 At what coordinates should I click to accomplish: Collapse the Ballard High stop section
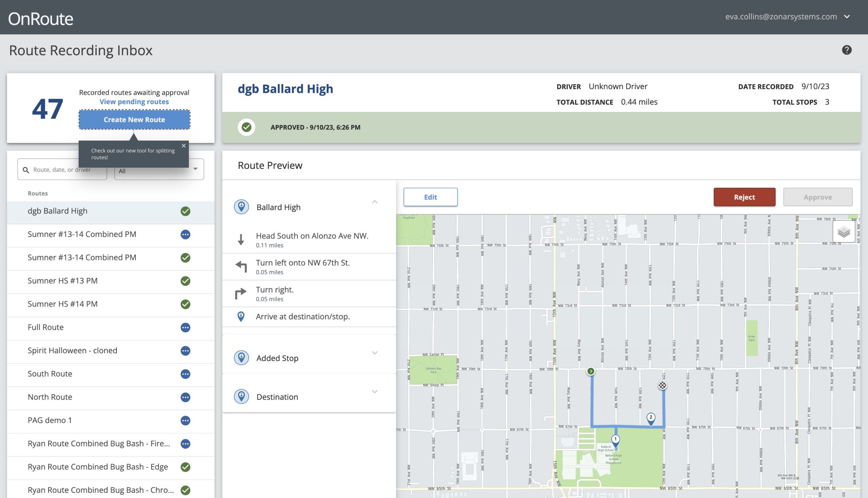click(x=374, y=202)
